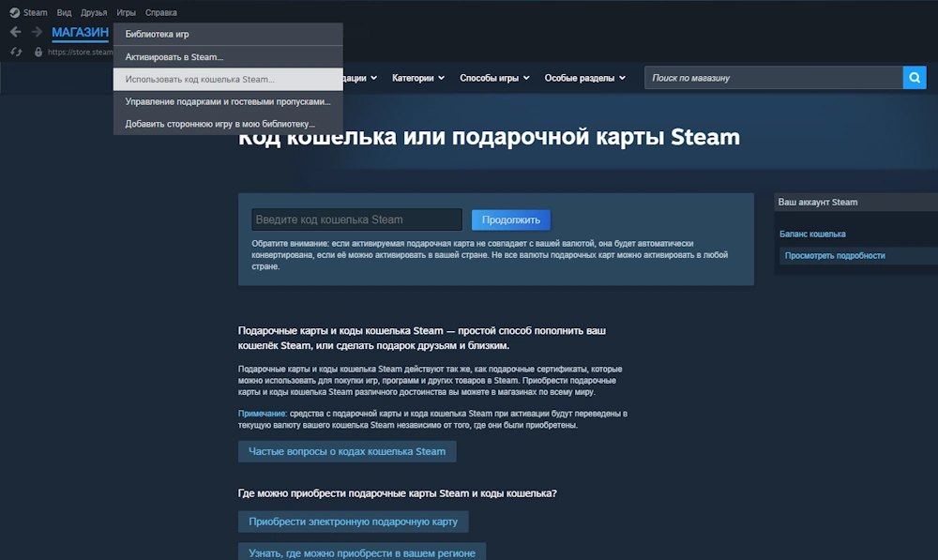Choose Активировать в Steam menu entry
The height and width of the screenshot is (560, 938).
[174, 57]
